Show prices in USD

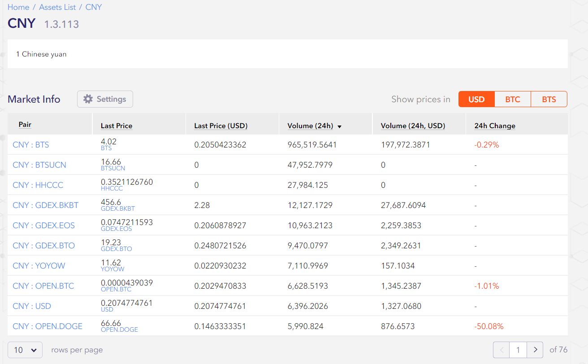coord(476,99)
